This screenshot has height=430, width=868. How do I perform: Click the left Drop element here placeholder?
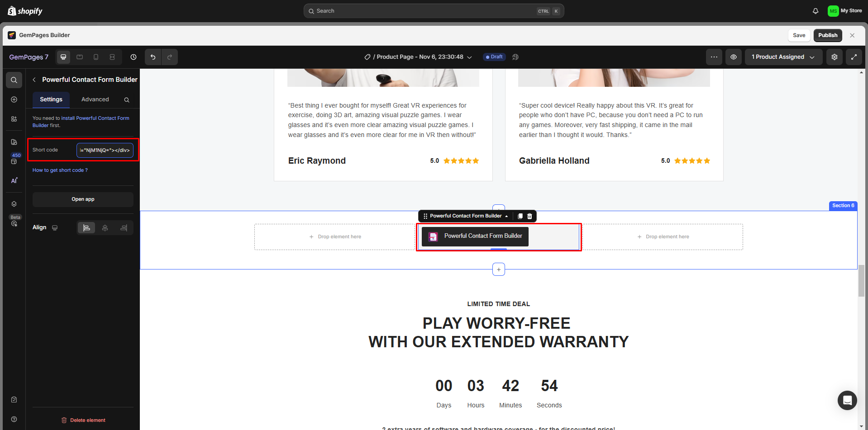[335, 237]
